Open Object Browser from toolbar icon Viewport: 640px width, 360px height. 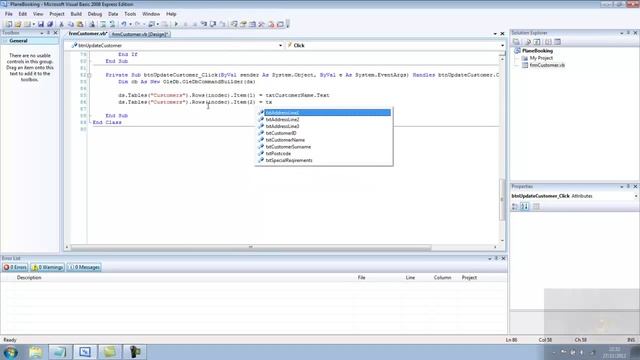click(x=253, y=24)
